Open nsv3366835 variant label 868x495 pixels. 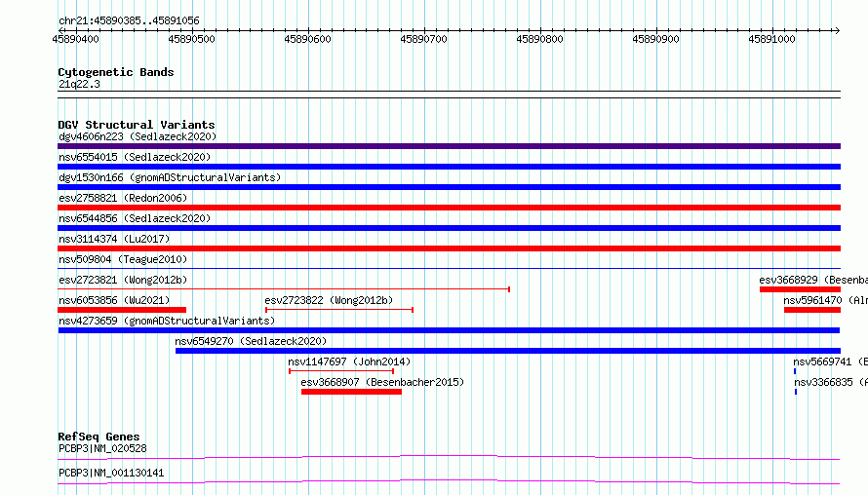831,382
